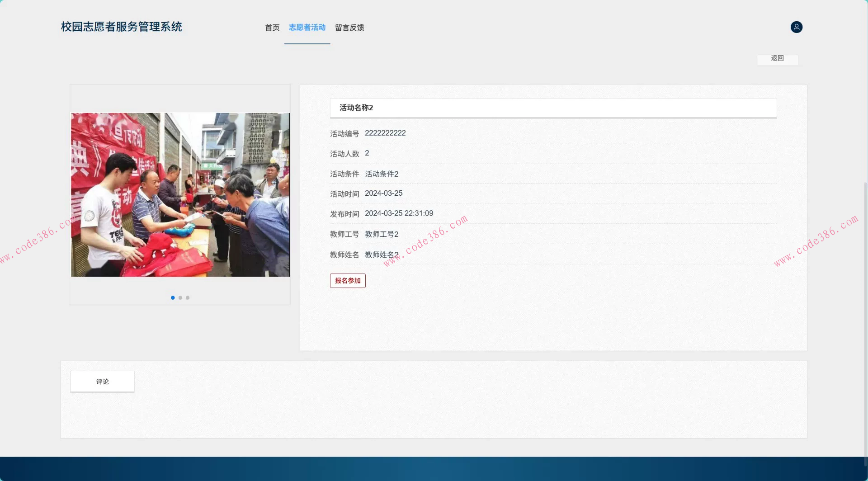868x481 pixels.
Task: Click the 活动名称2 title header
Action: 356,108
